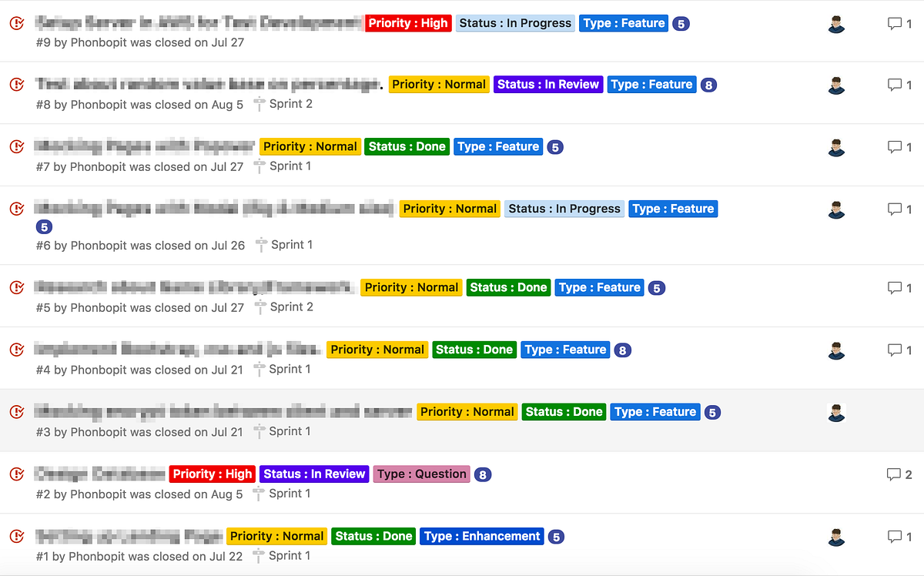Click the 'Status : In Review' label on issue #8
This screenshot has width=924, height=576.
pos(548,85)
